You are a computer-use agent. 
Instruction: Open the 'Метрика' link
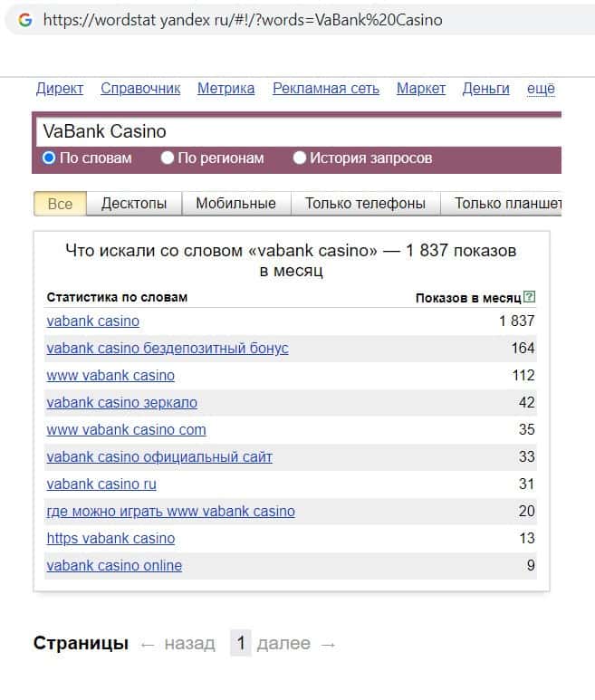click(226, 89)
